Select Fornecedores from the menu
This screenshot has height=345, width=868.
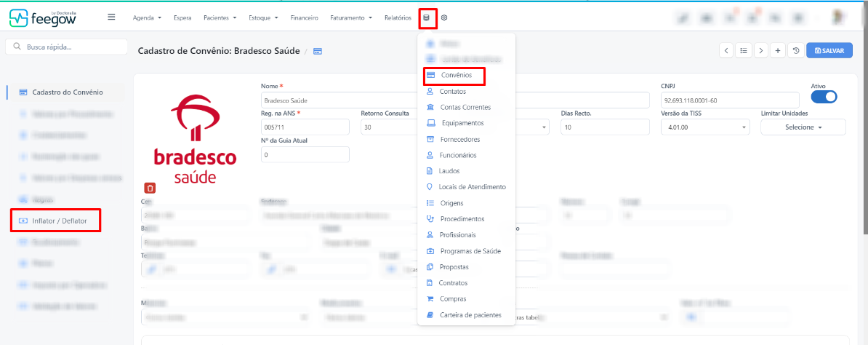460,139
